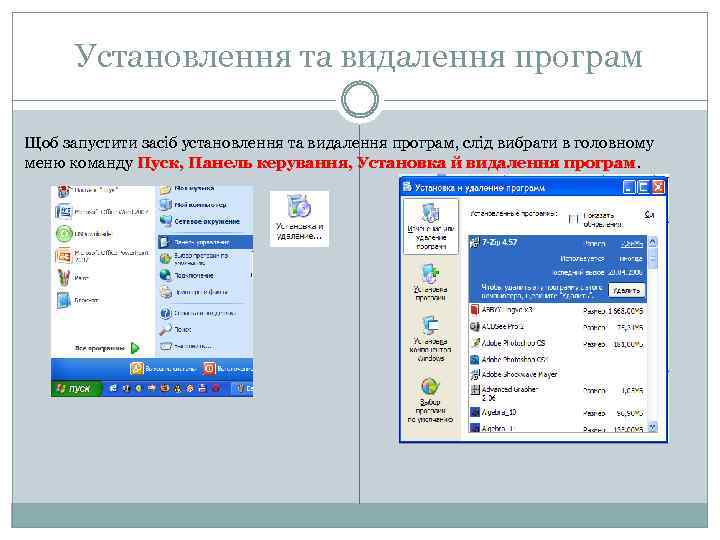Open Блокнот from the Start menu

pyautogui.click(x=78, y=300)
